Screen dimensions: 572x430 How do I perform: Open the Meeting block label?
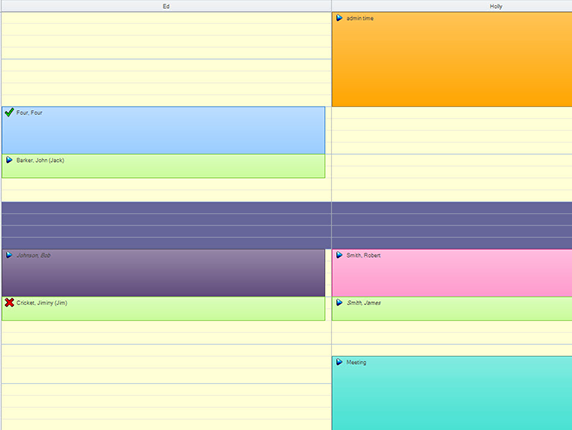(x=356, y=362)
